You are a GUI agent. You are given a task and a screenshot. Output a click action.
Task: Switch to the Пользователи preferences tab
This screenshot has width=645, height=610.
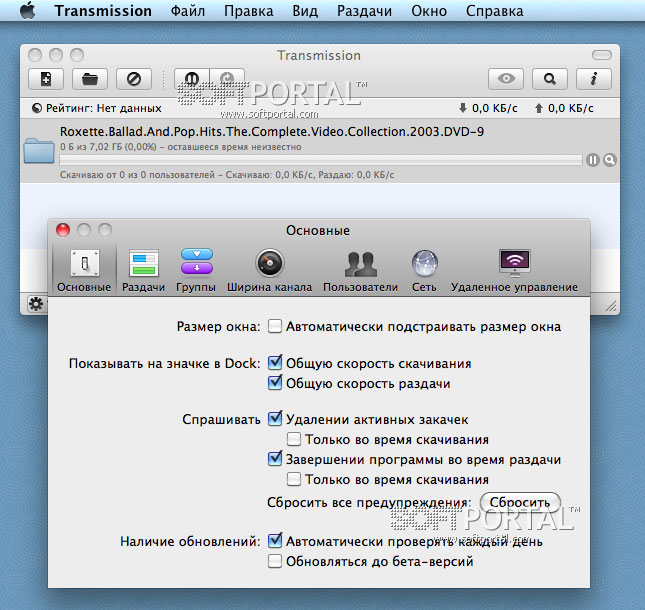tap(360, 270)
